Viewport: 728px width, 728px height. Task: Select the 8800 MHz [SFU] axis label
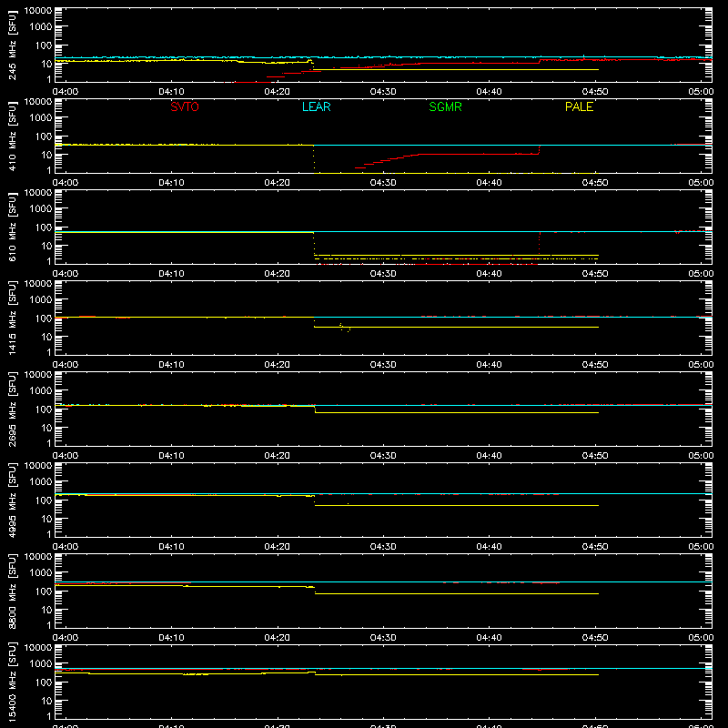[12, 591]
